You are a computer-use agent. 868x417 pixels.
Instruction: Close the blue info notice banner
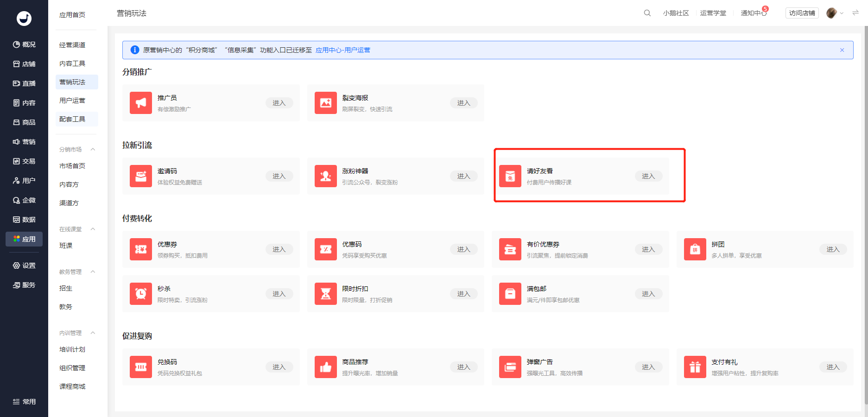pos(842,50)
